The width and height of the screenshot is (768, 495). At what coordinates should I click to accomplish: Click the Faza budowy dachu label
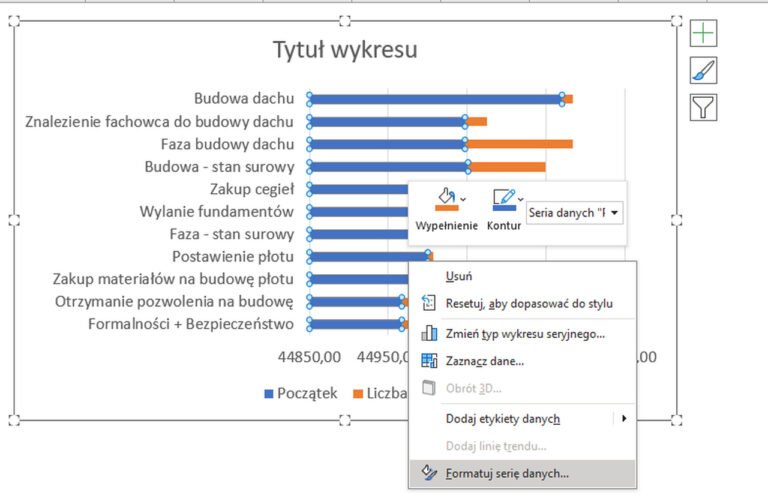click(227, 144)
